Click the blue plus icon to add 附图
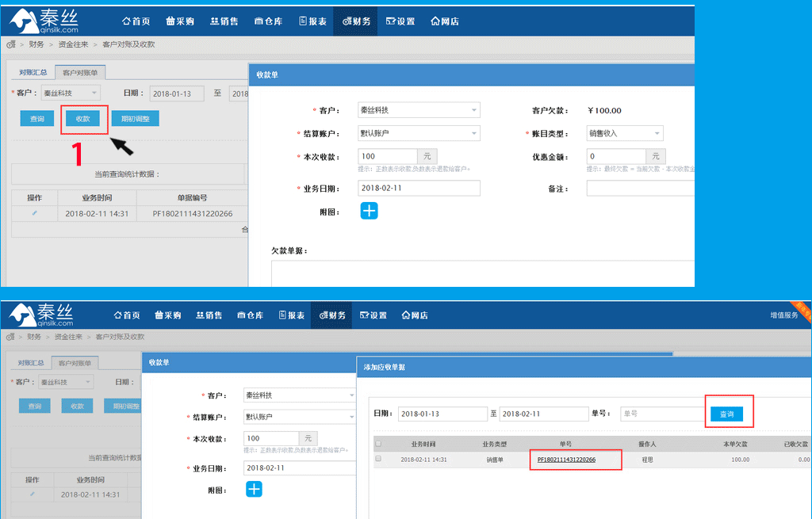This screenshot has height=519, width=812. (369, 210)
